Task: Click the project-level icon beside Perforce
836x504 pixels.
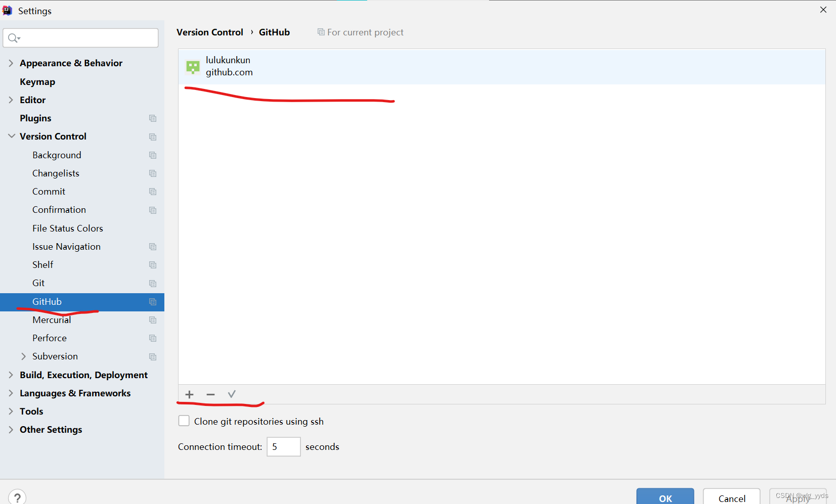Action: [153, 338]
